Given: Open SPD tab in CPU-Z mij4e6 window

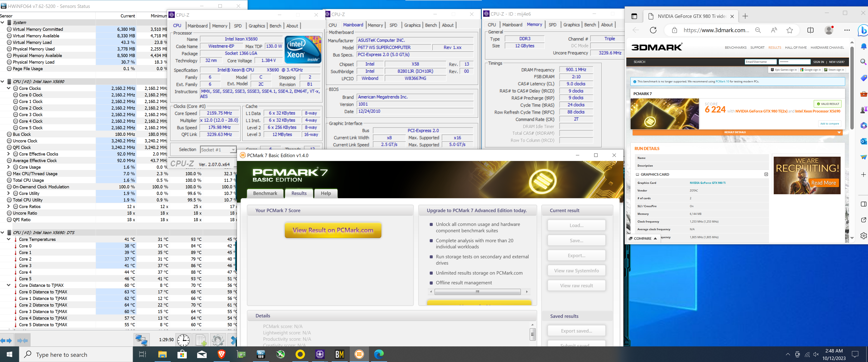Looking at the screenshot, I should pos(552,25).
